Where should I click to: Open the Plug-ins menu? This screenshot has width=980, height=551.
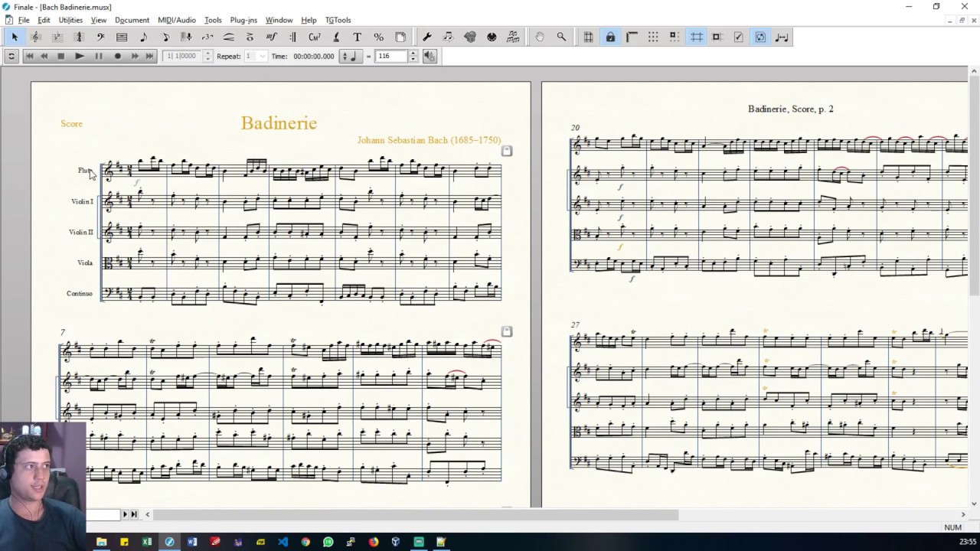(x=243, y=20)
